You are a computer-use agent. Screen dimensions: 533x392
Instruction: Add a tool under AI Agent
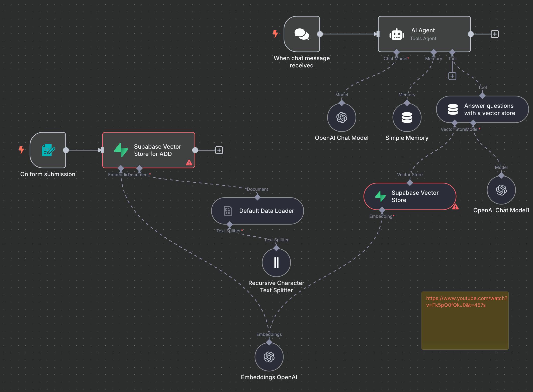(x=452, y=76)
